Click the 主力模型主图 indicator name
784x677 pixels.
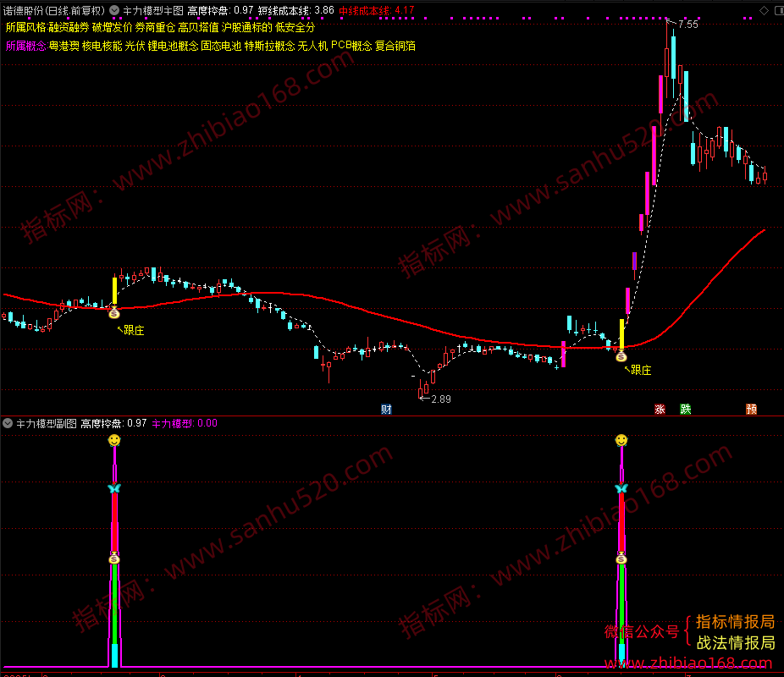(x=153, y=10)
